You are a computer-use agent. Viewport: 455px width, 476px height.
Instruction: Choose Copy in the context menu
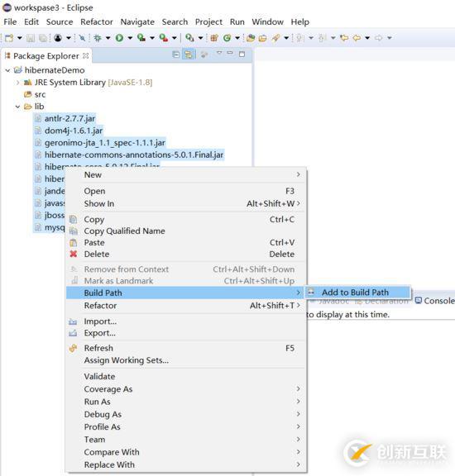(x=186, y=220)
